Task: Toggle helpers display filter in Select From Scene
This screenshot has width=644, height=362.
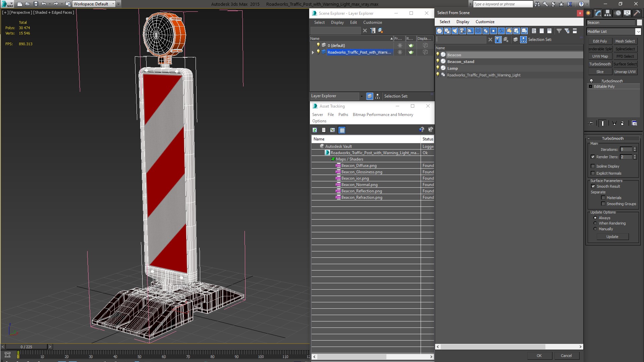Action: 470,31
